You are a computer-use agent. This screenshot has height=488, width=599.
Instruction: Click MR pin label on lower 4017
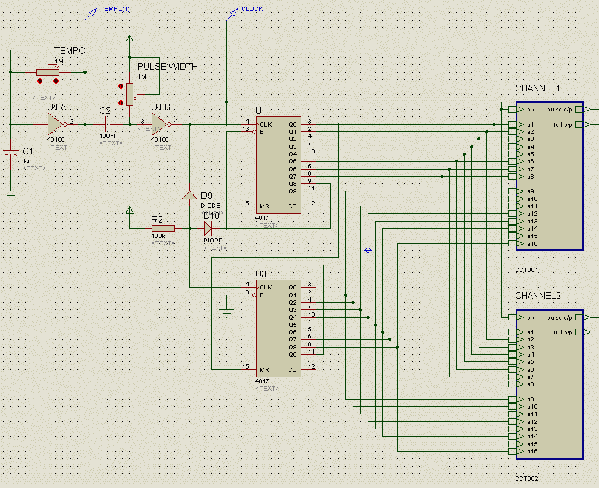coord(264,370)
